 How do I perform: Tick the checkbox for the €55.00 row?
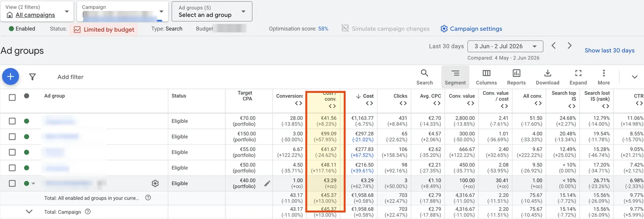(12, 152)
